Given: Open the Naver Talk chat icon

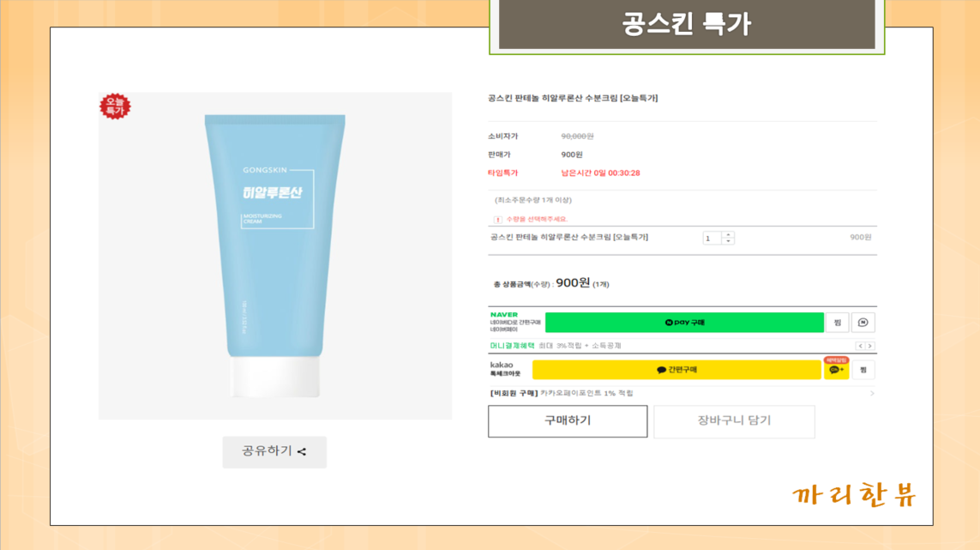Looking at the screenshot, I should [863, 323].
